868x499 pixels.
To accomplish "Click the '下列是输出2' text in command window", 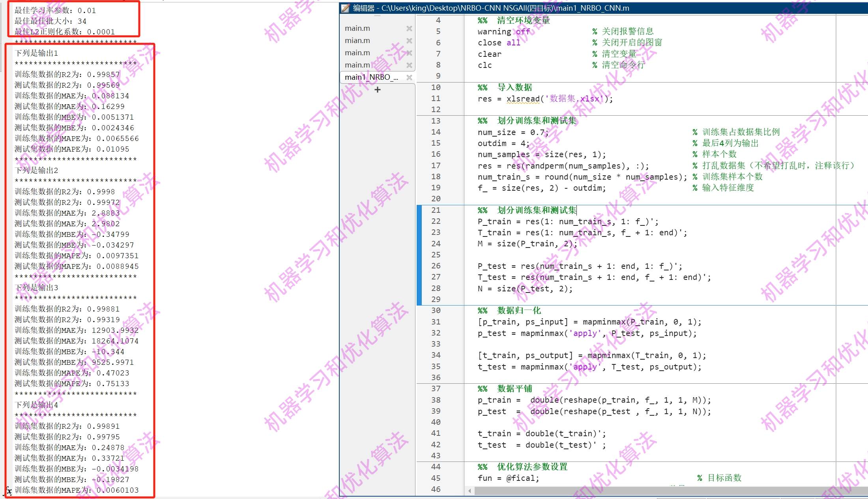I will (x=36, y=171).
